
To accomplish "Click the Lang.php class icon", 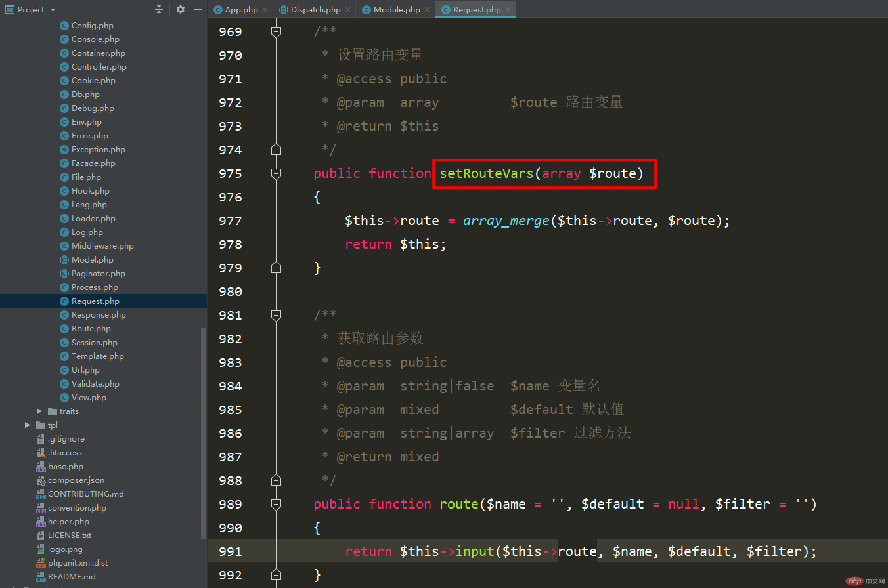I will [64, 204].
